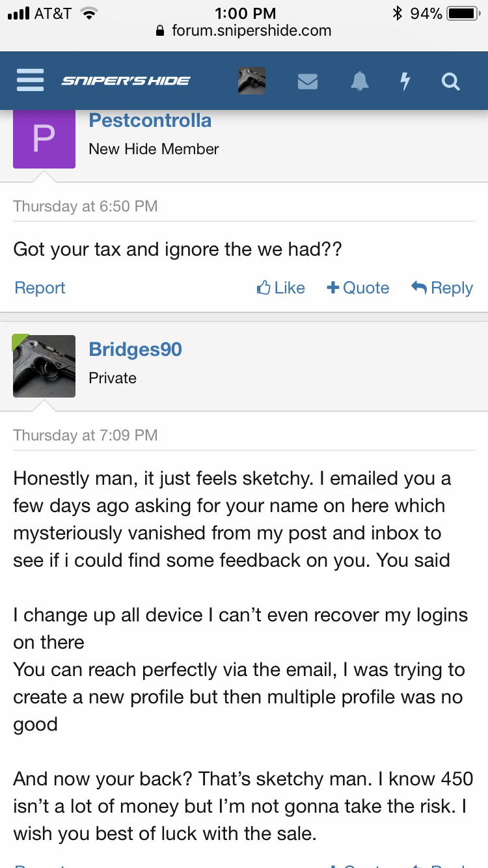
Task: Reply to Pestcontrolla's post
Action: click(442, 288)
